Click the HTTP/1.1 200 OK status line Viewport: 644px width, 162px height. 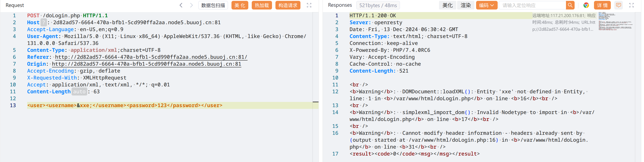point(373,16)
